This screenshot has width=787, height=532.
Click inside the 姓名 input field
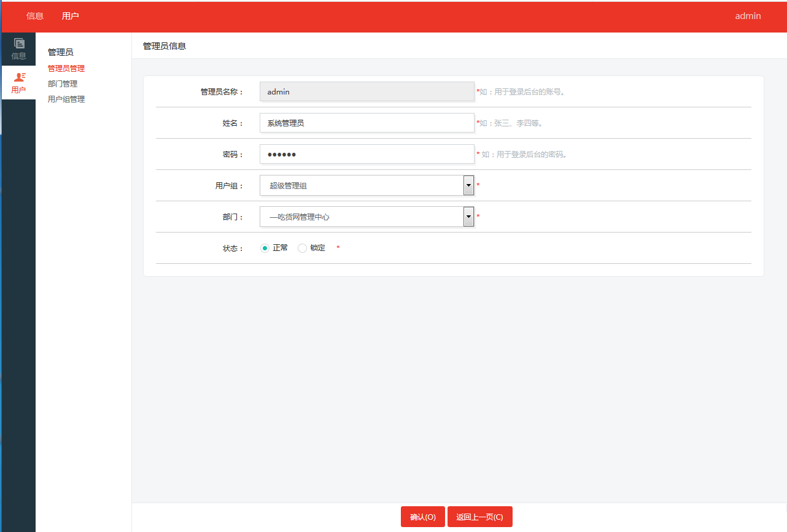[366, 123]
